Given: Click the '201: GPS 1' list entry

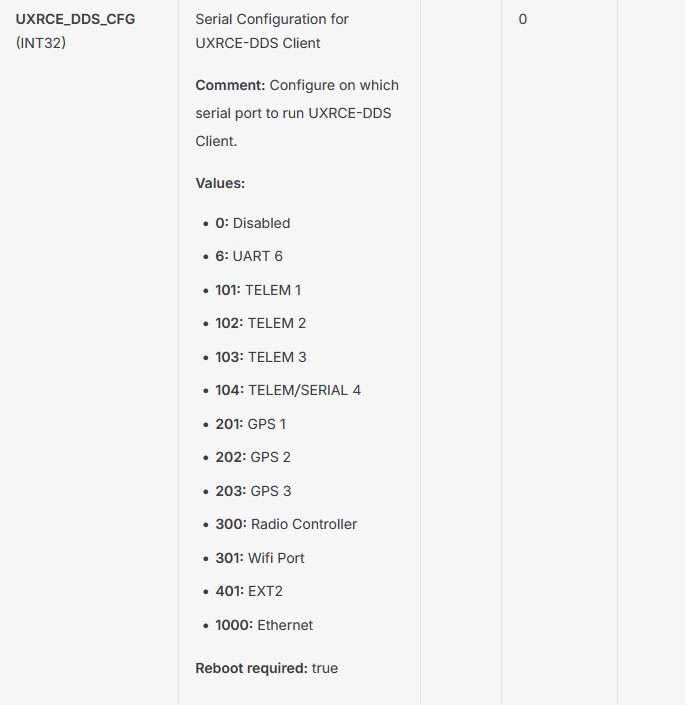Looking at the screenshot, I should 250,424.
